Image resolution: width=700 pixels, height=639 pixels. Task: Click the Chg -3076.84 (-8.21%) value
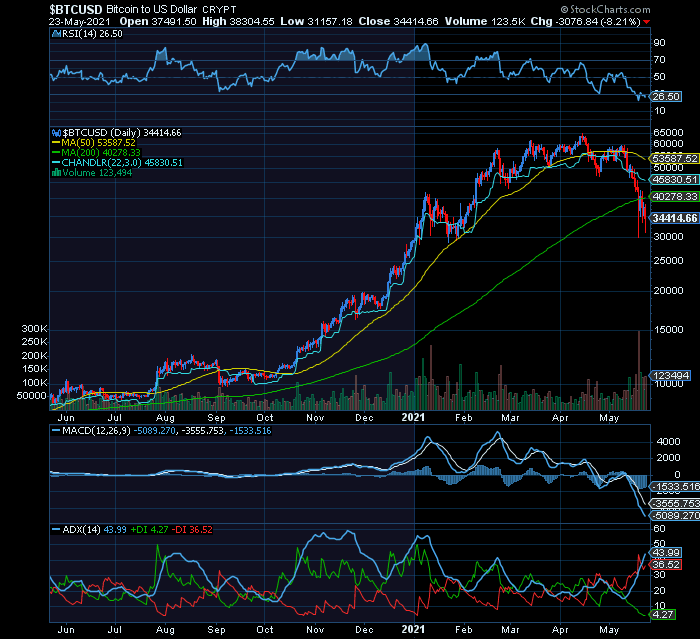click(x=586, y=21)
